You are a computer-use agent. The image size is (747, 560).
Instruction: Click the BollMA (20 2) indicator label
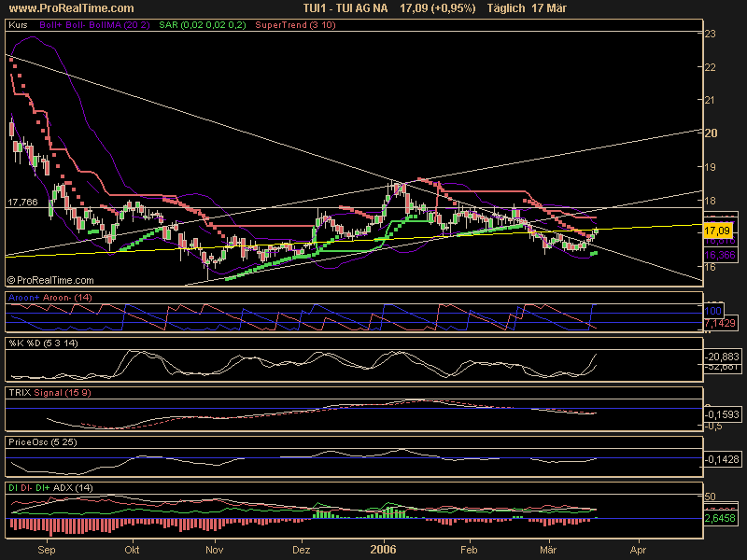118,26
